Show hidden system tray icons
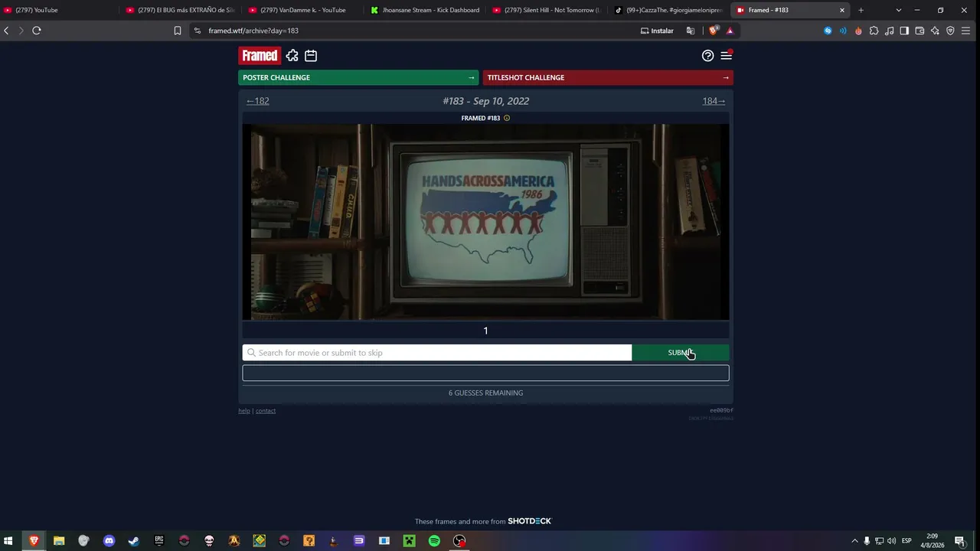This screenshot has height=551, width=980. click(854, 541)
